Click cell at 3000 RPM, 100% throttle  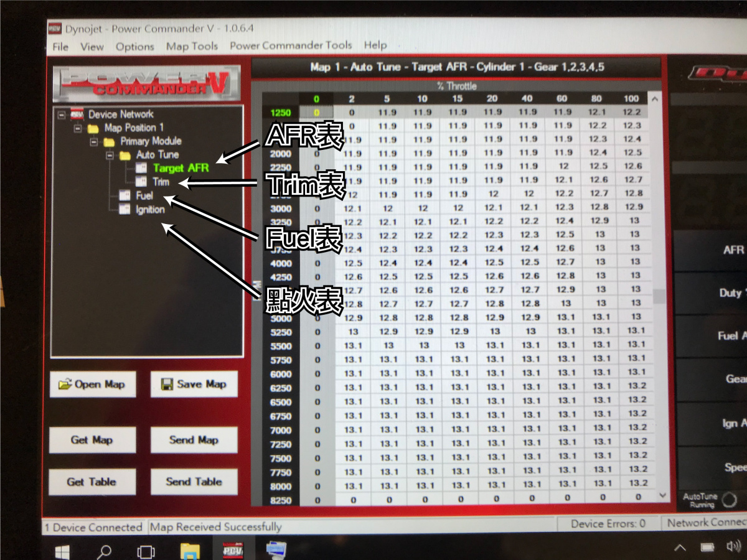634,207
